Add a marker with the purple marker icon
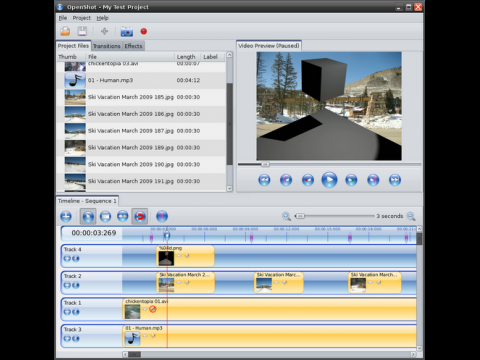Viewport: 480px width, 360px height. coord(162,216)
